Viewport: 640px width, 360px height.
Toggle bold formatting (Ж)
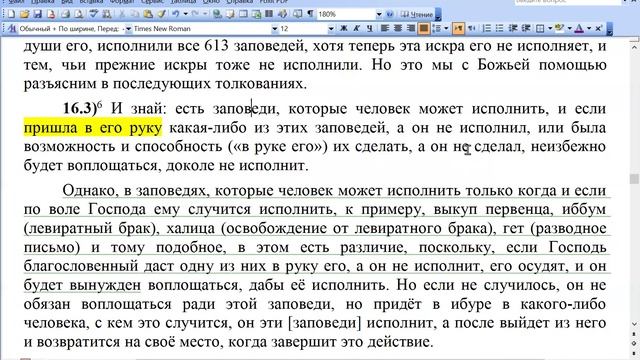click(344, 28)
